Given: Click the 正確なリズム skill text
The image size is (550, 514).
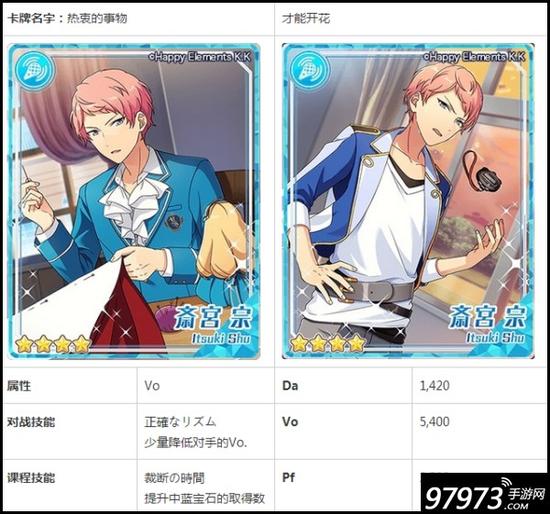Looking at the screenshot, I should point(180,422).
